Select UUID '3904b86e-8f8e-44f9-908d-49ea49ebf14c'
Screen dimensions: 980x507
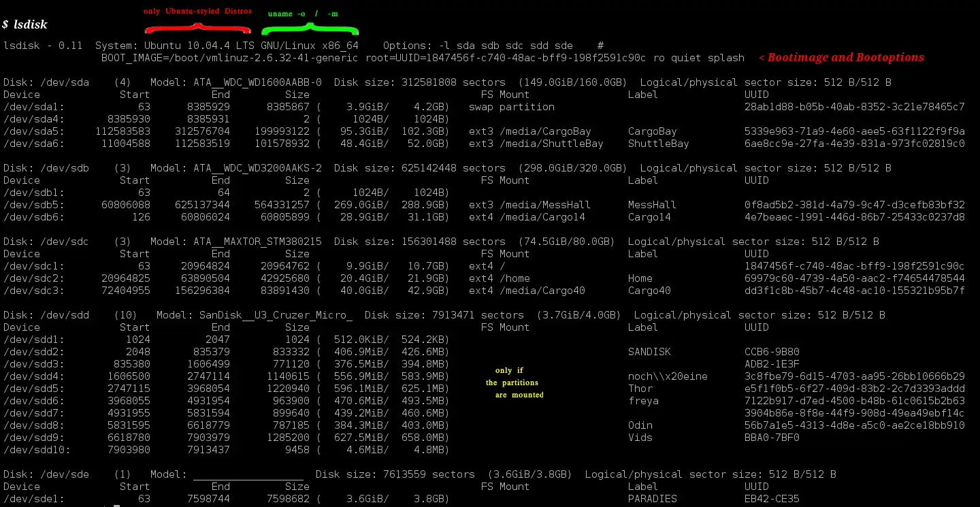[x=855, y=413]
